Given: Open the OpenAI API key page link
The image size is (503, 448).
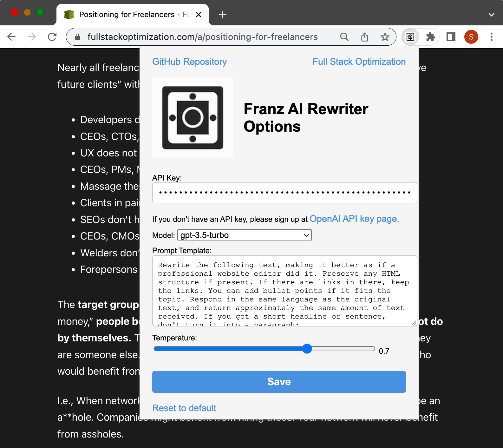Looking at the screenshot, I should click(353, 219).
